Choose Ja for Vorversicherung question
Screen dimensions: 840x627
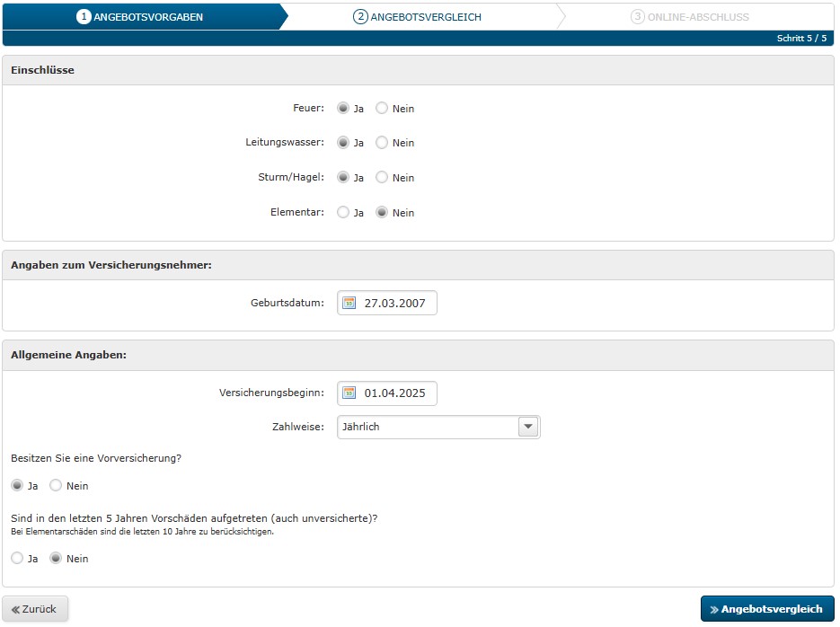(x=17, y=486)
